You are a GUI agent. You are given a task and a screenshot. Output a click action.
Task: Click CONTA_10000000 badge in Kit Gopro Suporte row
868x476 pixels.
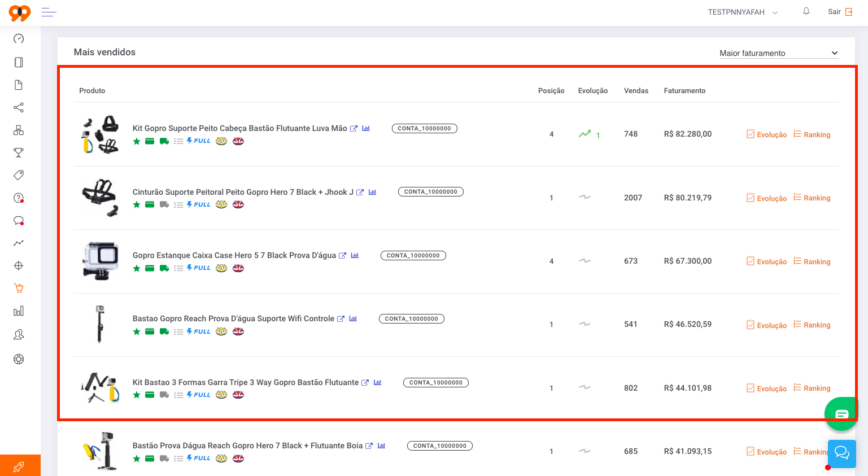425,128
